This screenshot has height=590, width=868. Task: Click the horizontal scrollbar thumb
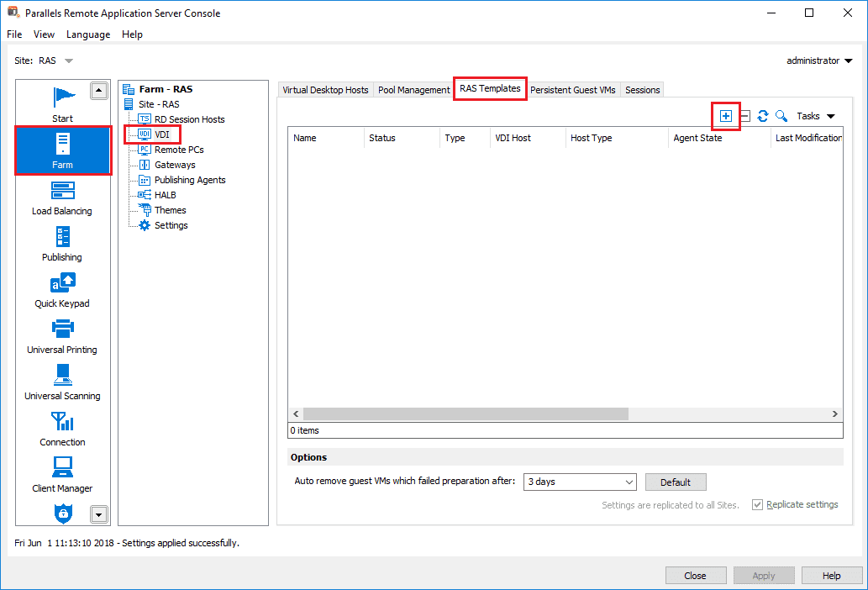[466, 414]
